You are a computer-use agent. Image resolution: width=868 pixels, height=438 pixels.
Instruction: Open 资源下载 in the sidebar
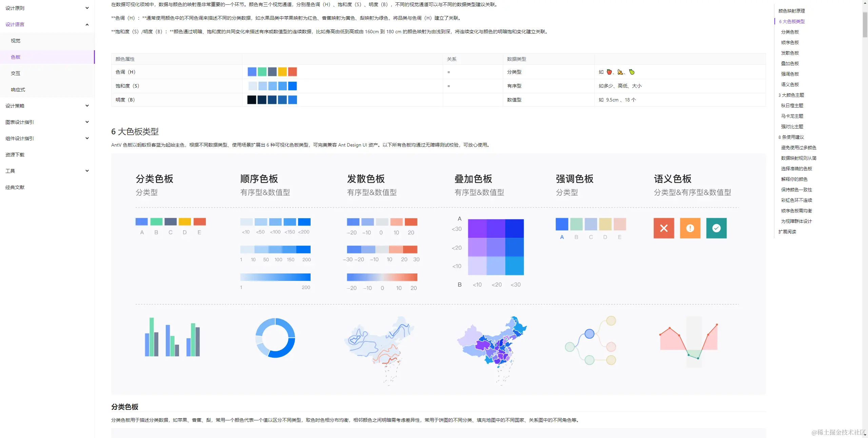click(x=15, y=155)
